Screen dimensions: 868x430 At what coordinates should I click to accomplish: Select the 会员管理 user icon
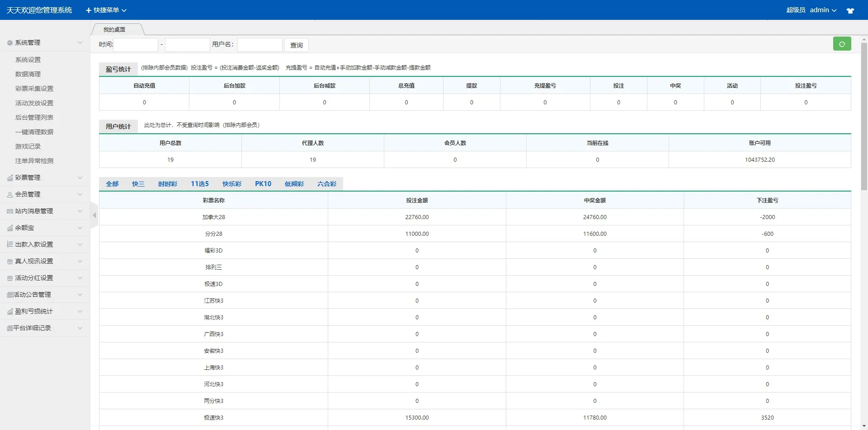pyautogui.click(x=9, y=194)
